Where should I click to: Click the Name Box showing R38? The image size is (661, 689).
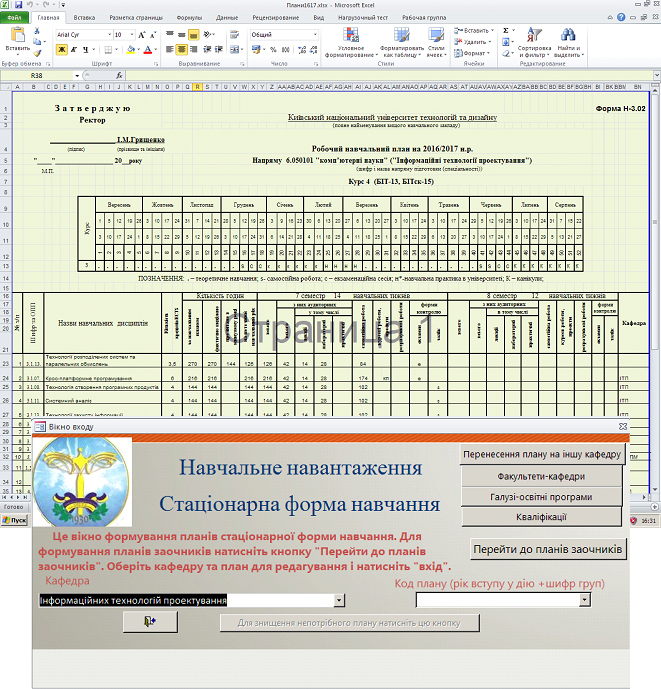[x=37, y=76]
